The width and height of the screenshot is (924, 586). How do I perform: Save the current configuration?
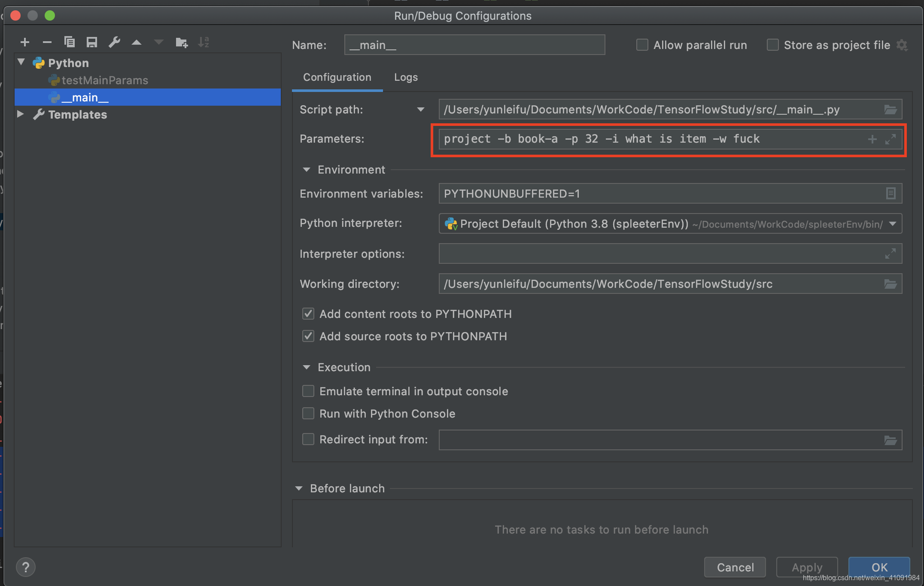[91, 42]
